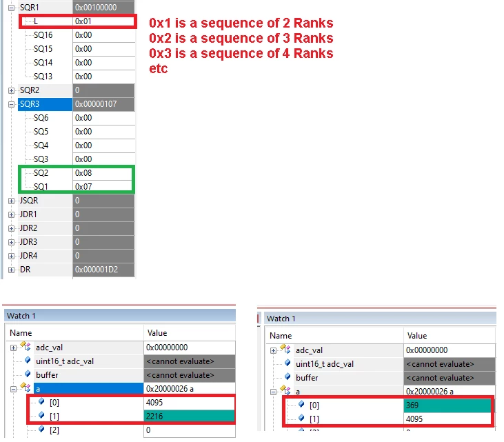Viewport: 504px width, 442px height.
Task: Expand the SQR2 register node
Action: click(11, 90)
